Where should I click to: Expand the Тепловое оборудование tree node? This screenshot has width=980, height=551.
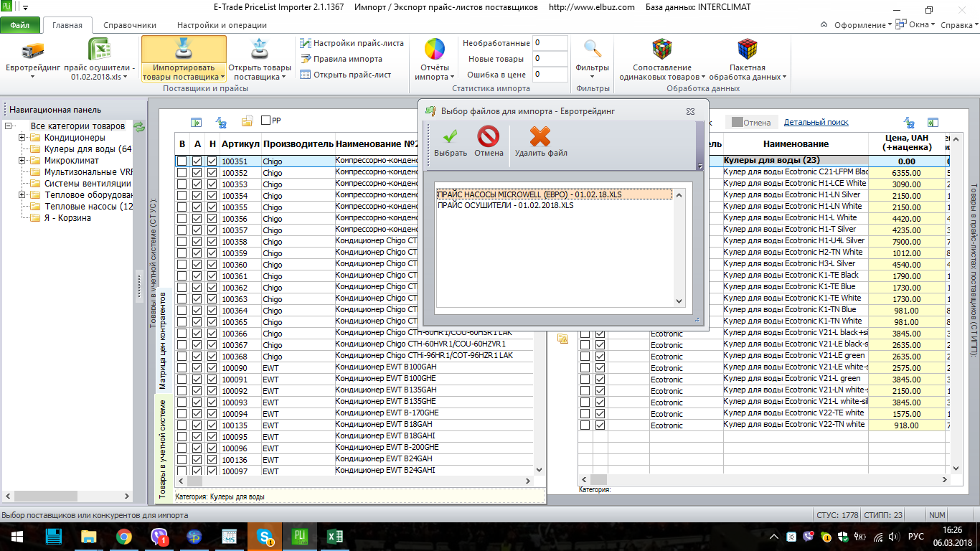(22, 195)
